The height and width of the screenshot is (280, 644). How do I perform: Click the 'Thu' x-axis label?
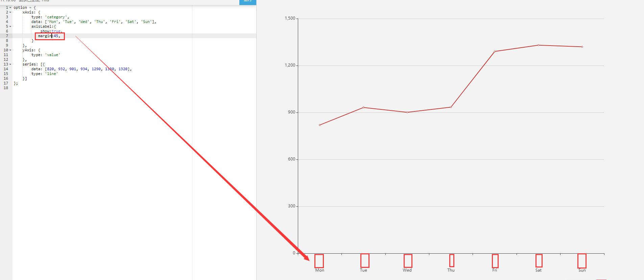coord(451,270)
